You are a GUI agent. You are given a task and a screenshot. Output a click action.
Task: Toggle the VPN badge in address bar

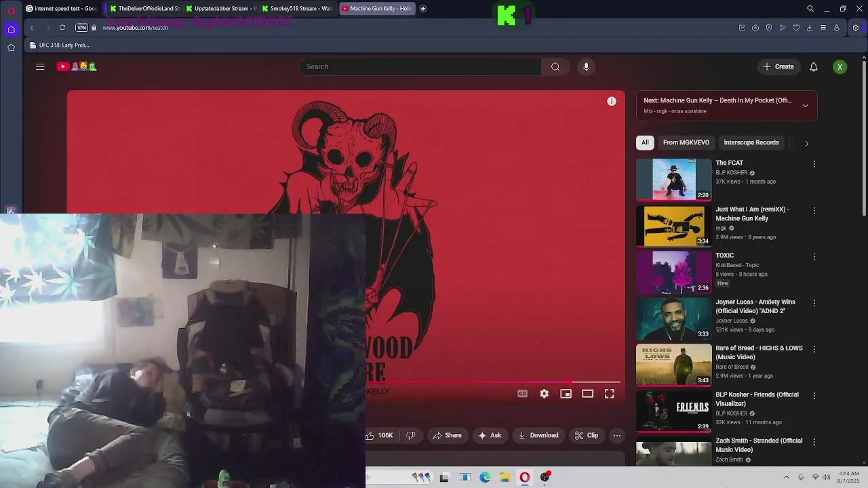tap(81, 28)
